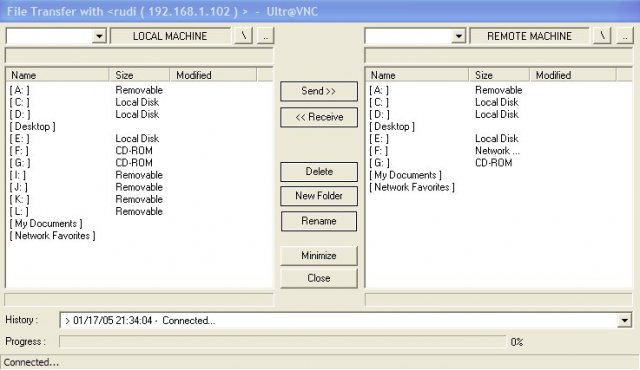
Task: Go up one level on local machine
Action: point(266,36)
